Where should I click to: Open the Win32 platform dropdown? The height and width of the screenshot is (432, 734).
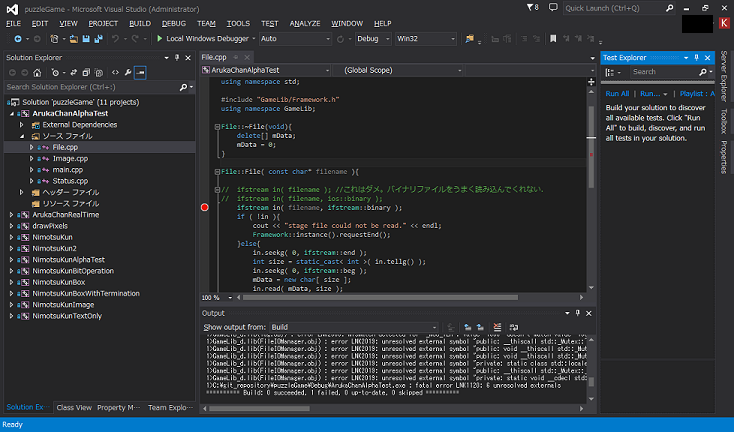426,39
